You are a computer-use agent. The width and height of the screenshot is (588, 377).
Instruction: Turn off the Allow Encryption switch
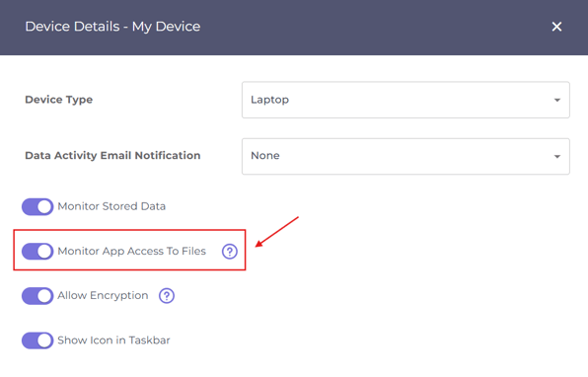(37, 296)
